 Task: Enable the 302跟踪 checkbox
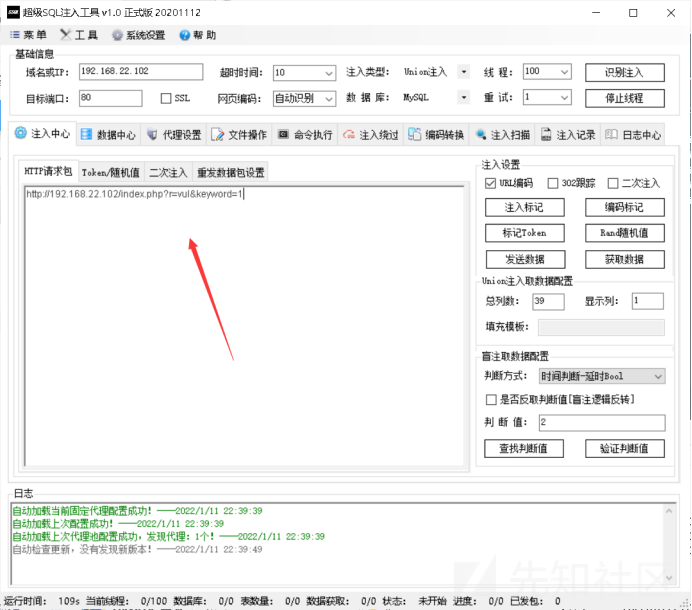(553, 183)
